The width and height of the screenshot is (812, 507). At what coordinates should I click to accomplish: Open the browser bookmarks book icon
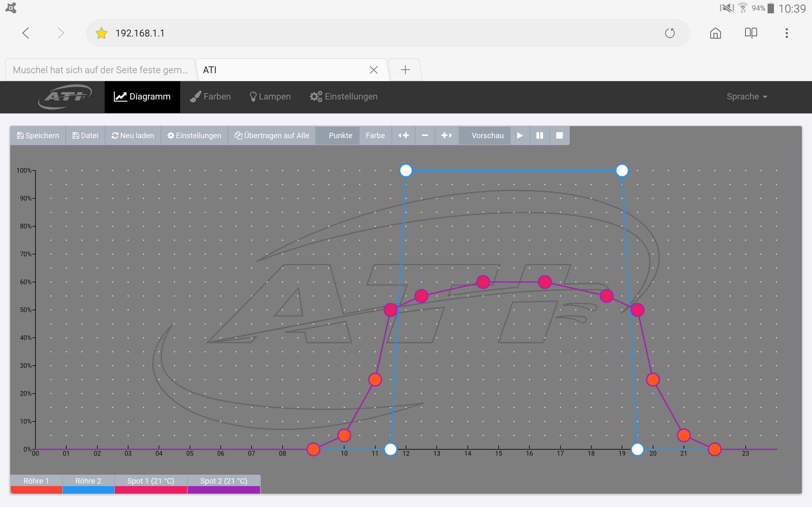pos(750,33)
